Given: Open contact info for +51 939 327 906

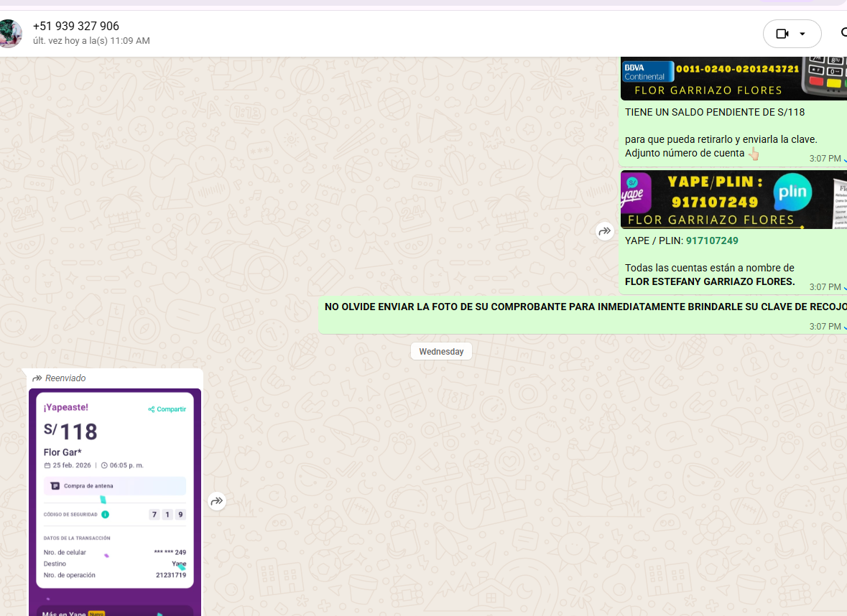Looking at the screenshot, I should pos(76,27).
